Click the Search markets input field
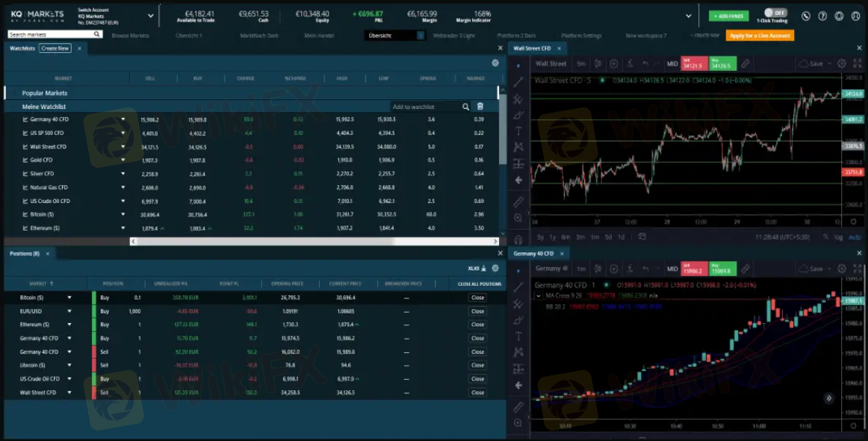This screenshot has height=441, width=868. [x=51, y=34]
